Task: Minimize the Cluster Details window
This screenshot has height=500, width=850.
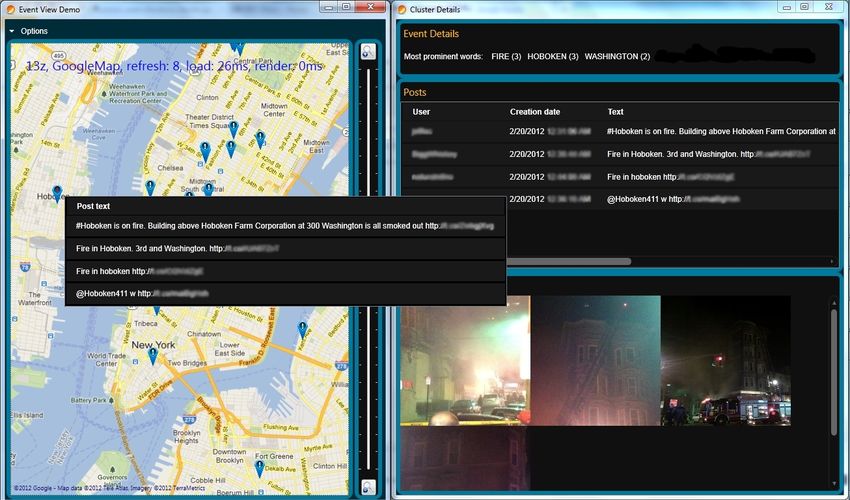Action: [x=787, y=7]
